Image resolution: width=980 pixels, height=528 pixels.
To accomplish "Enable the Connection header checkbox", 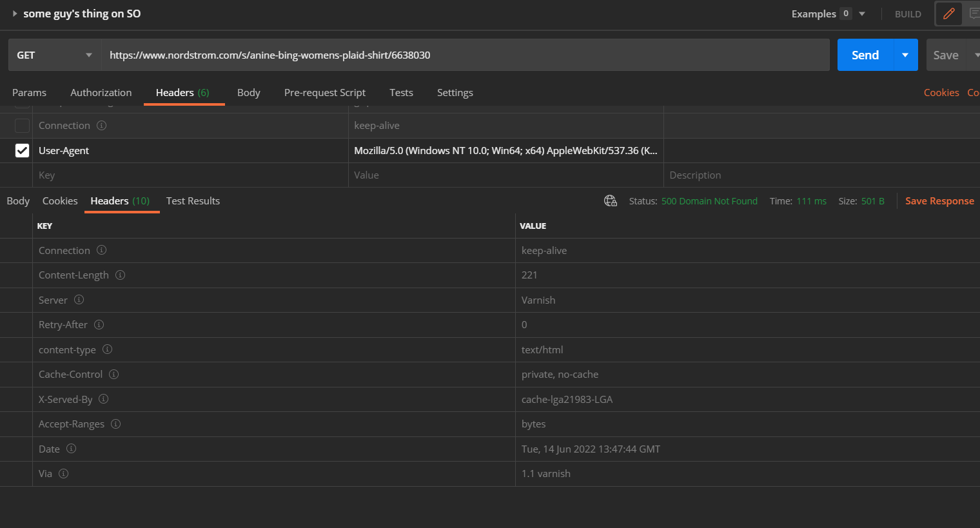I will tap(22, 125).
